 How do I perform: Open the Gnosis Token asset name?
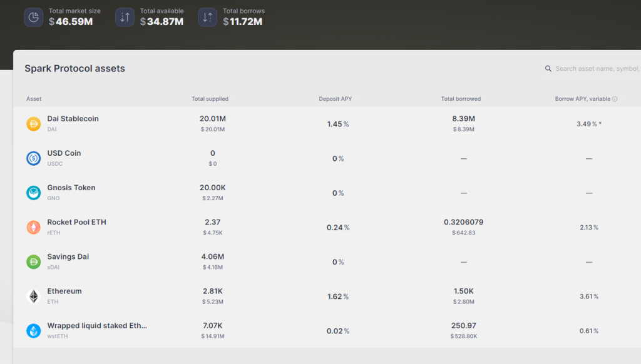[71, 188]
